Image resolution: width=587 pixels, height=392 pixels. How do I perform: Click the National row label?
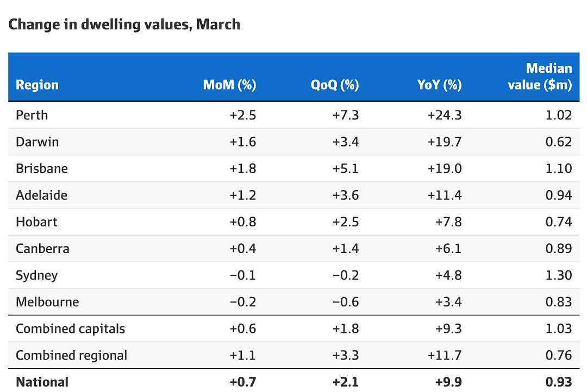click(42, 382)
